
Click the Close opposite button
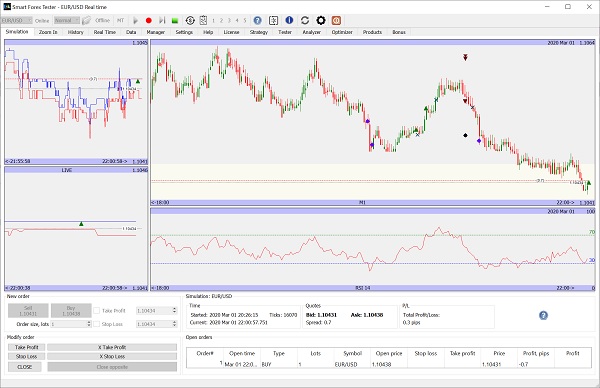(x=112, y=367)
